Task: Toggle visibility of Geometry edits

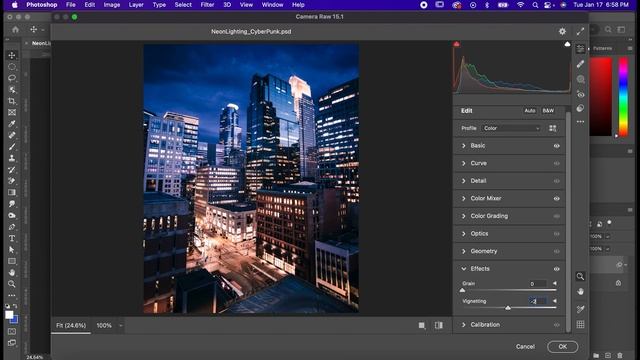Action: 556,251
